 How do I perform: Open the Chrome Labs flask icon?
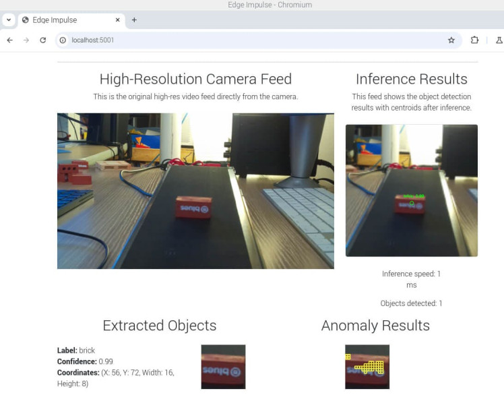[x=499, y=40]
